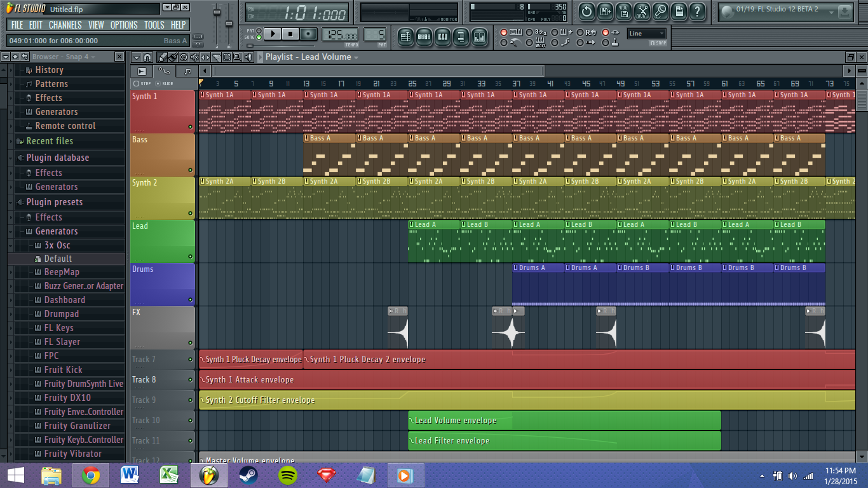Image resolution: width=868 pixels, height=488 pixels.
Task: Switch to Song mode radio button
Action: tap(259, 37)
